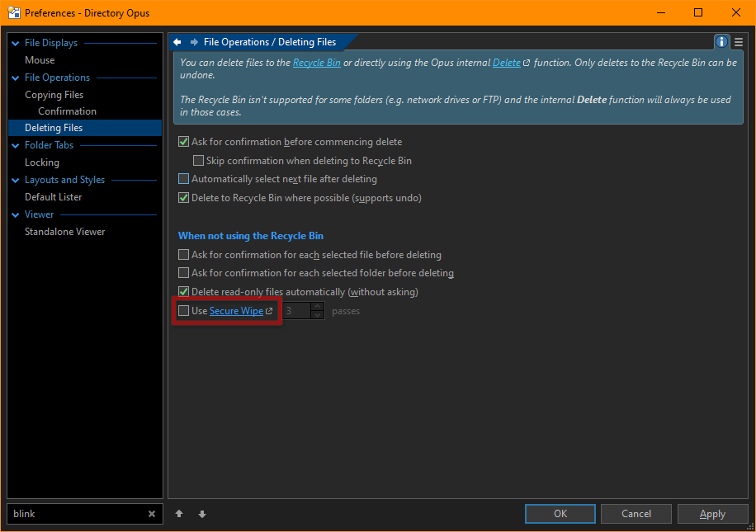Viewport: 756px width, 532px height.
Task: Enable confirmation for each selected folder before deleting
Action: (x=183, y=273)
